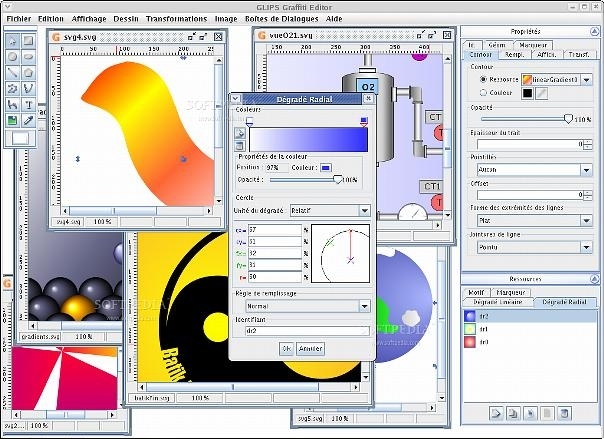Switch to the Rempl. tab in Propriétés

(x=515, y=55)
